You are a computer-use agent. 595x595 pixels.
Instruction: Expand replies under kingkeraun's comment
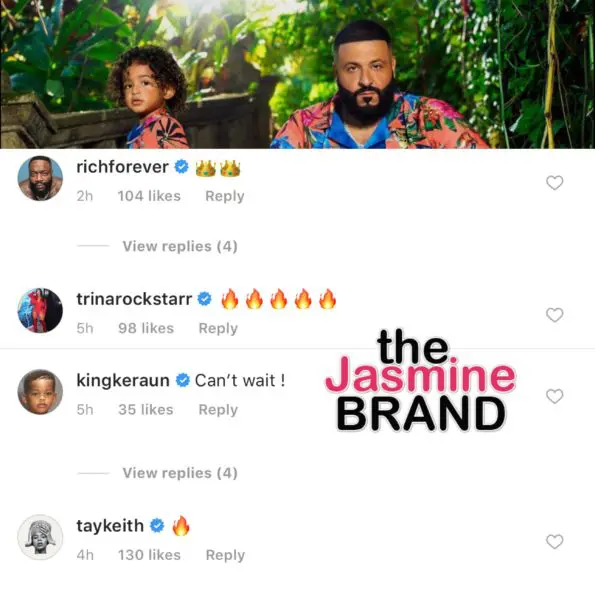pyautogui.click(x=180, y=473)
